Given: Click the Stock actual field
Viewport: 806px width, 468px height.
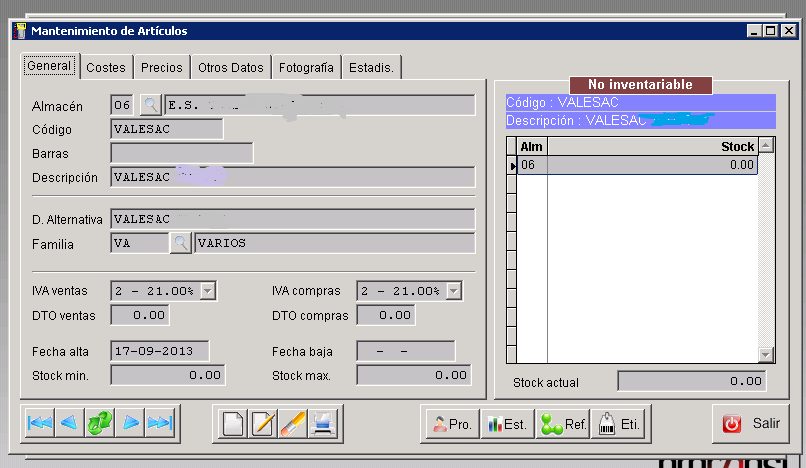Looking at the screenshot, I should (692, 381).
